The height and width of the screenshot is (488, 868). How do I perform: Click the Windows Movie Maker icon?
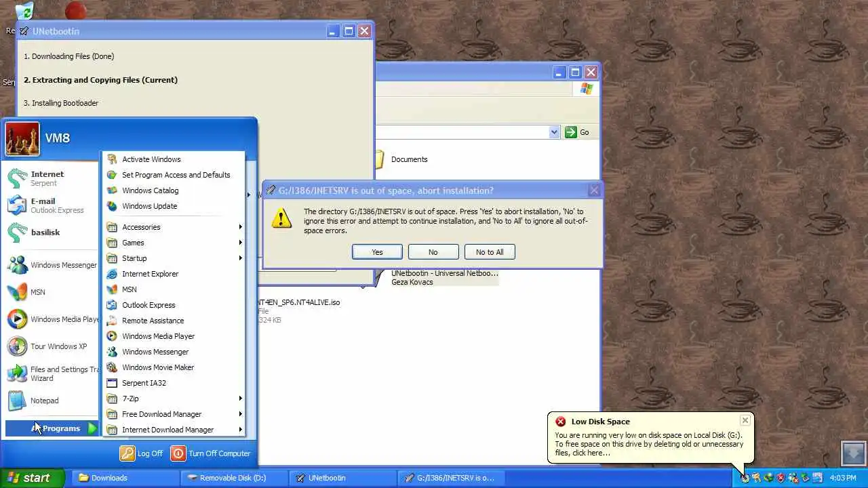(112, 367)
